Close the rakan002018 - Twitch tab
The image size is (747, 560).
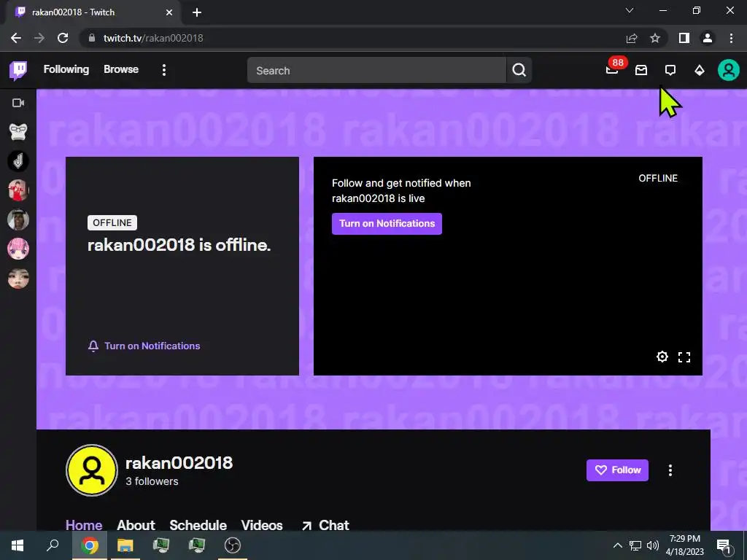pyautogui.click(x=169, y=12)
